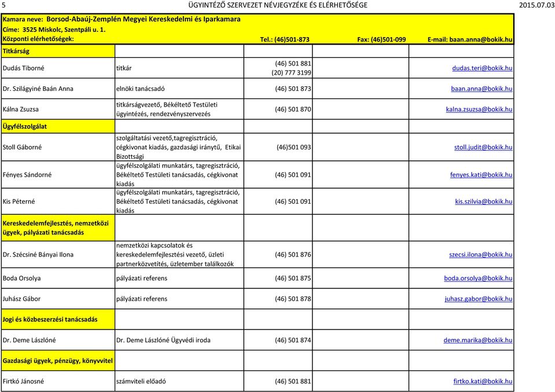Click the name cell Boda Orsolya
555x392 pixels.
(x=58, y=278)
